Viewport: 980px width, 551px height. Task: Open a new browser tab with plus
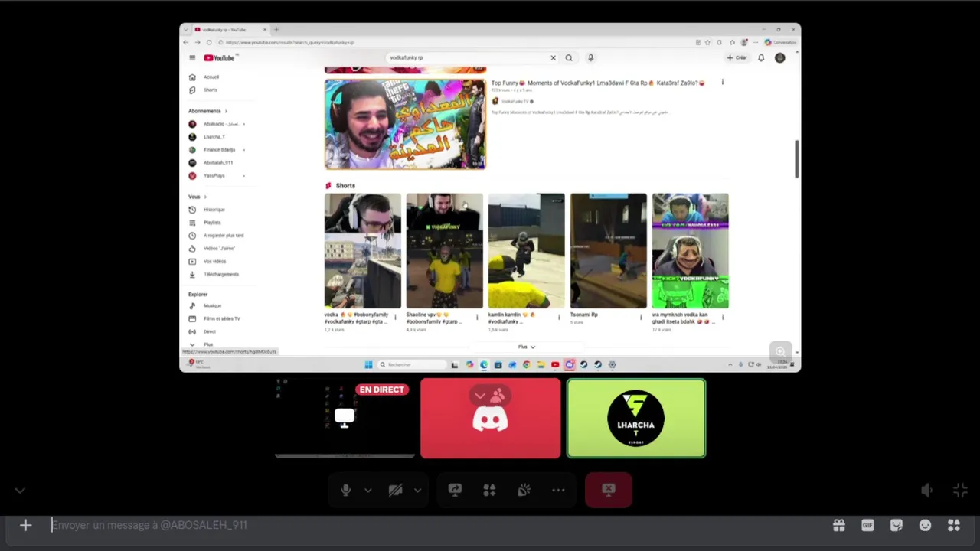pyautogui.click(x=276, y=30)
